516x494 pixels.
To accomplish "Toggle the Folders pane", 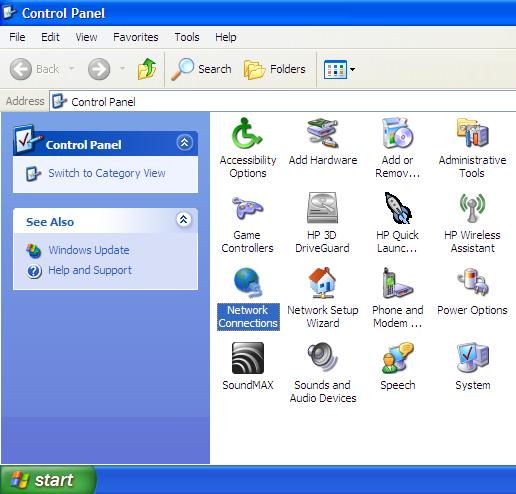I will pos(274,69).
